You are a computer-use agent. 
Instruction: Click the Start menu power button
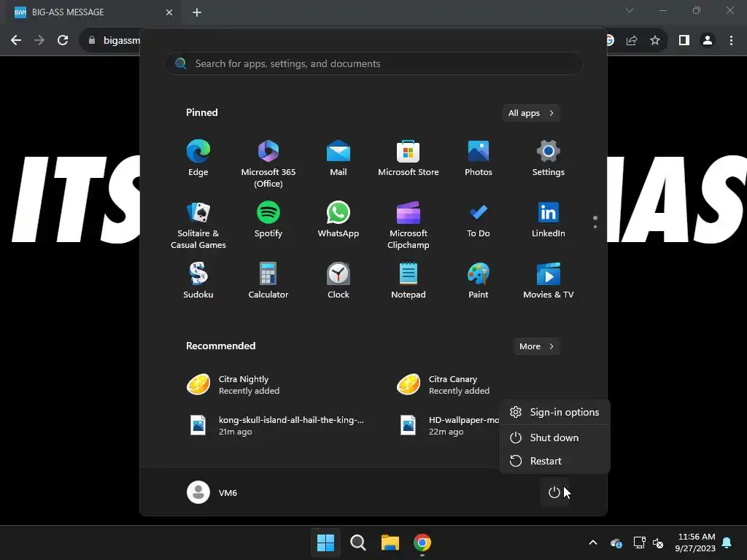[x=554, y=492]
